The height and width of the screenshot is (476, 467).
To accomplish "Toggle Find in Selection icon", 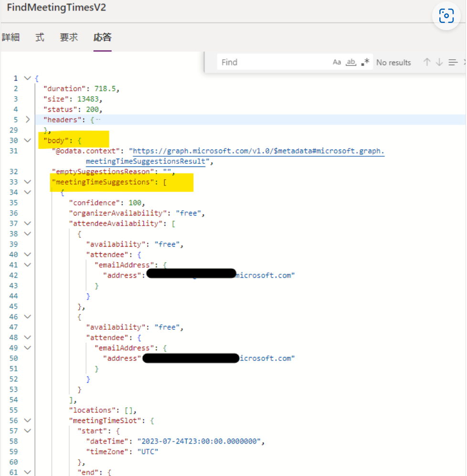I will [453, 62].
